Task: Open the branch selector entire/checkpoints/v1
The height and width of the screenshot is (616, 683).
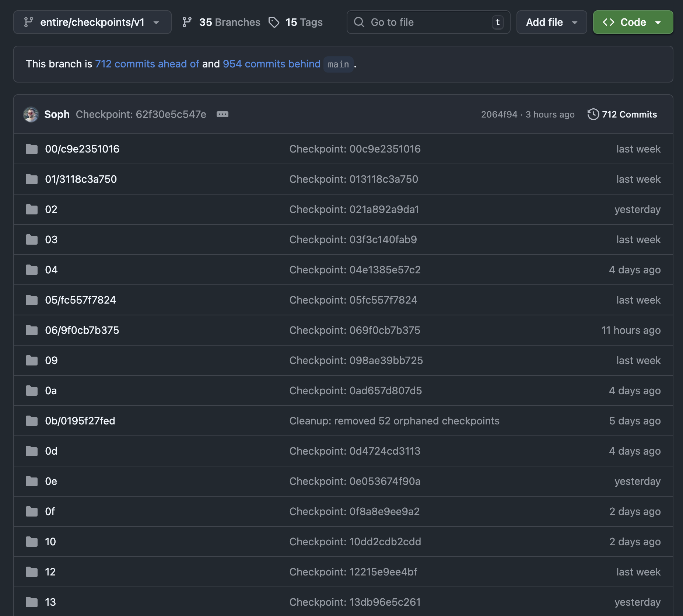Action: tap(92, 22)
